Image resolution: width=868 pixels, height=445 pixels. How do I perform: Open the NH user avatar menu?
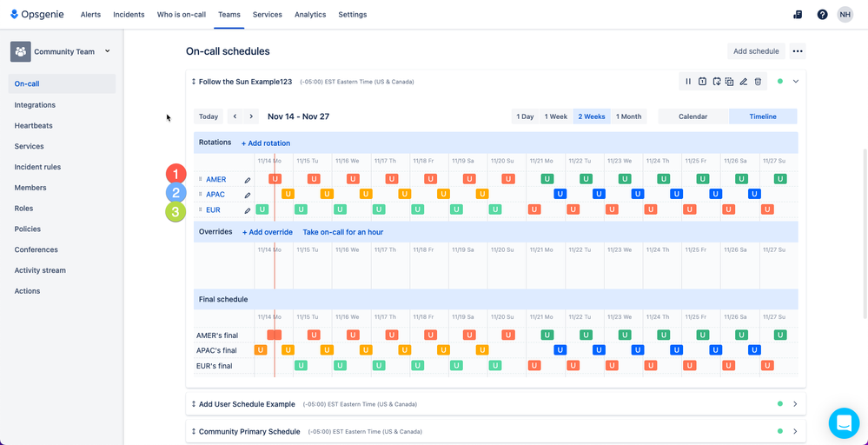point(845,15)
